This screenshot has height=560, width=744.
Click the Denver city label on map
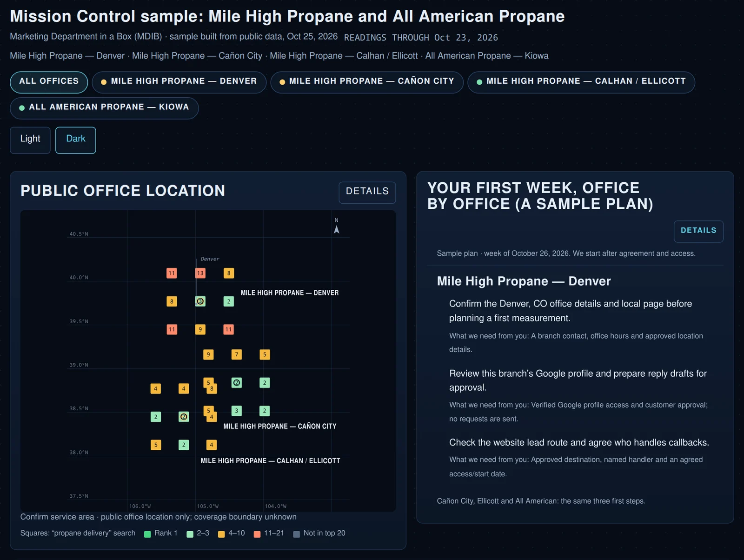210,259
